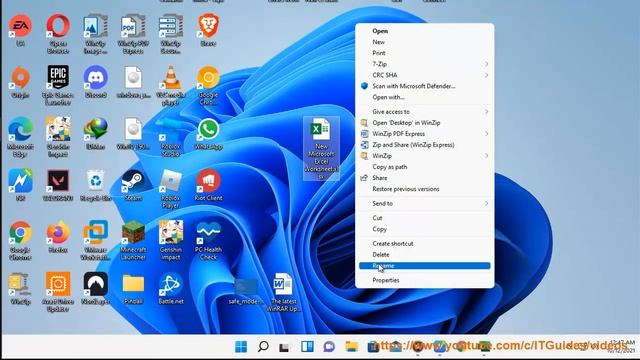Choose Restore previous versions
Screen dimensions: 640x360
click(424, 189)
